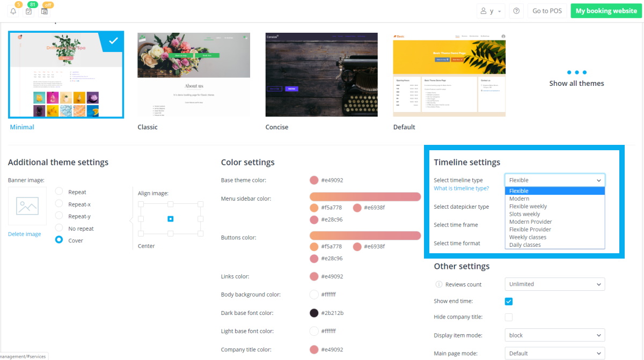Click the What is timeline type link
Screen dimensions: 644x360
(461, 188)
